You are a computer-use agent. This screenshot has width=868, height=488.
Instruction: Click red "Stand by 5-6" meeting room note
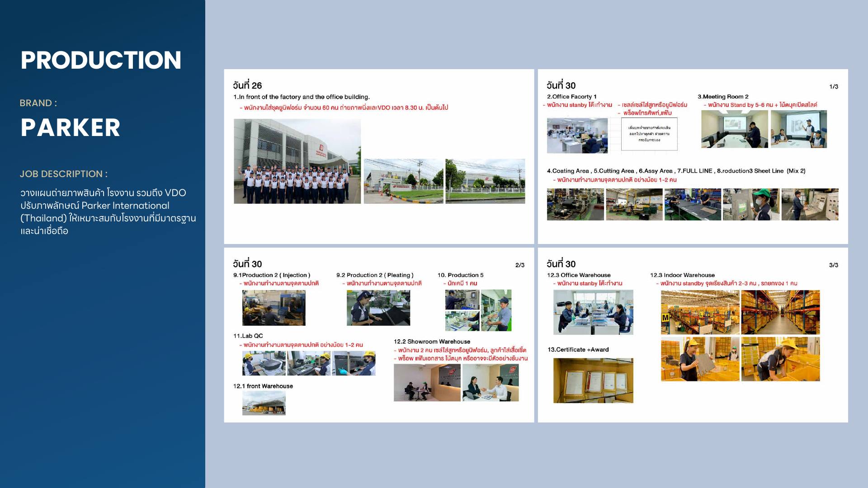760,105
